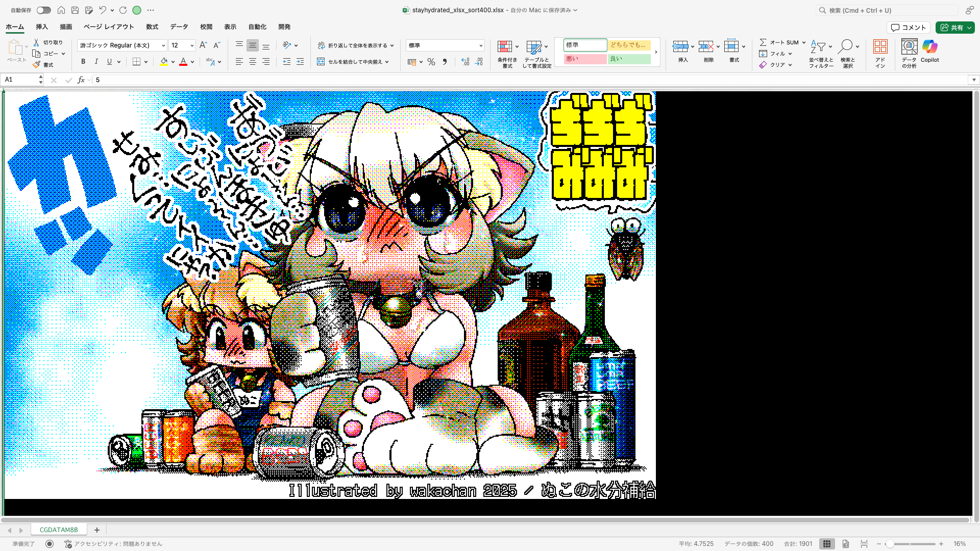Switch to the ページ レイアウト tab

click(109, 27)
